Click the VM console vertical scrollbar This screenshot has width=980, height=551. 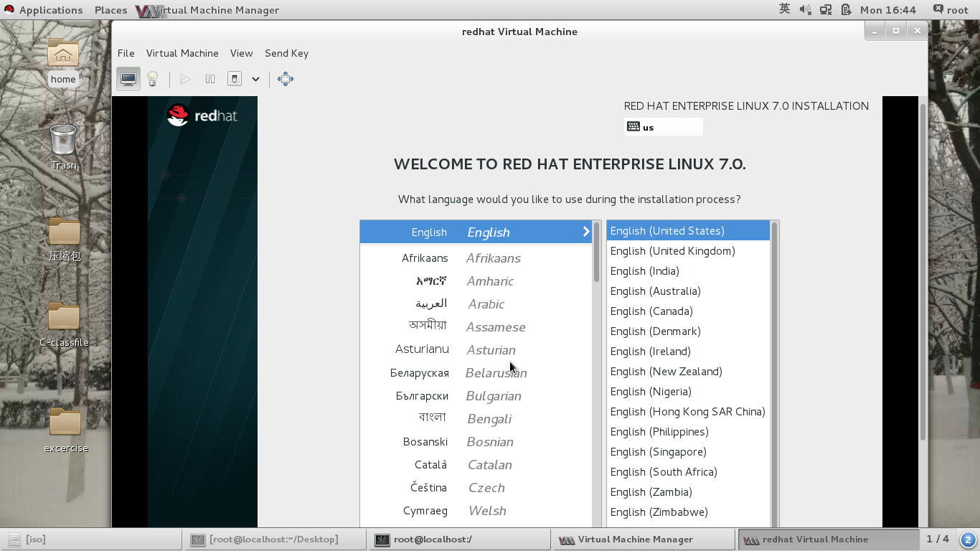(x=923, y=273)
